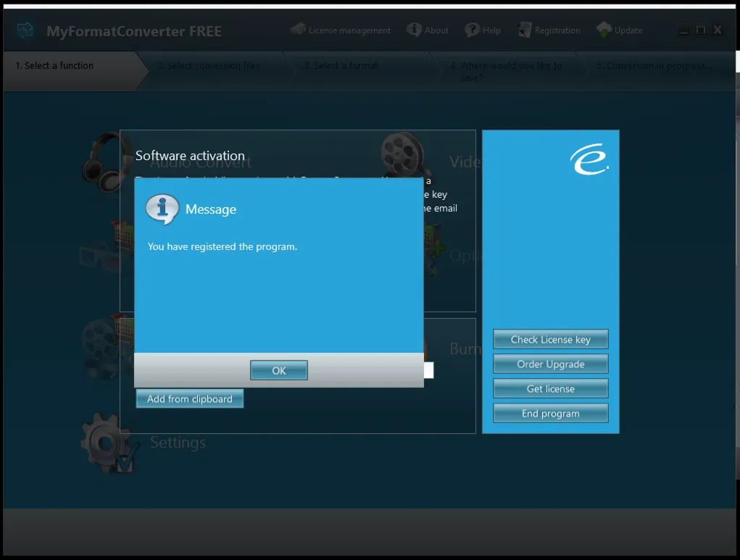
Task: Click the MyFormatConverter logo icon
Action: coord(25,30)
